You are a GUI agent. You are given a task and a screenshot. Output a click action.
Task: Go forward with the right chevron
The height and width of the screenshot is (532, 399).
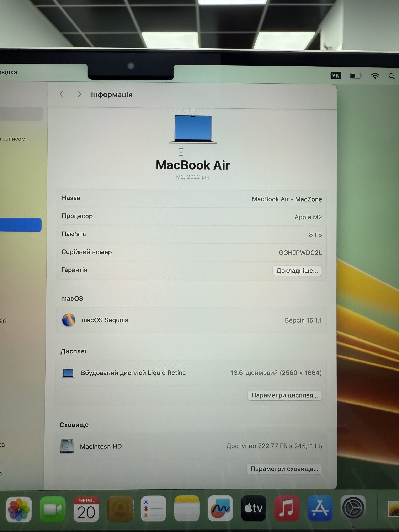[x=79, y=94]
